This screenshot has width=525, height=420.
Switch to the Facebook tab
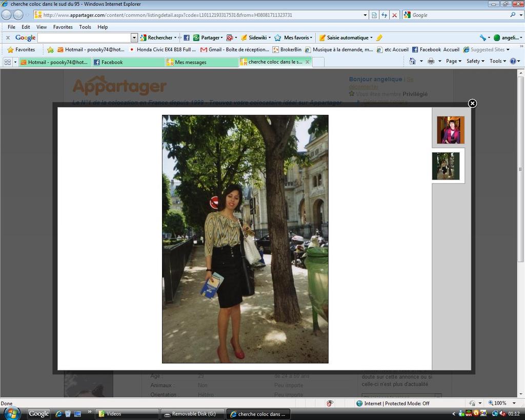(x=129, y=62)
